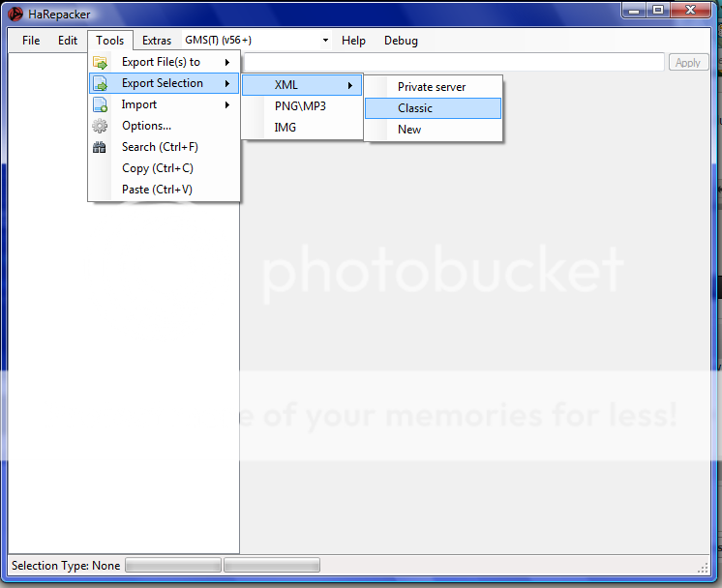The height and width of the screenshot is (588, 722).
Task: Choose PNG\MP3 export option
Action: coord(300,106)
